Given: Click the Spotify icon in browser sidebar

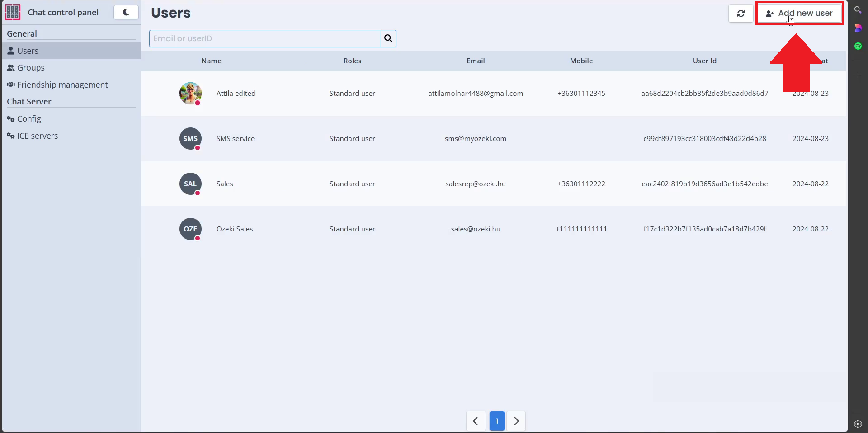Looking at the screenshot, I should coord(858,46).
